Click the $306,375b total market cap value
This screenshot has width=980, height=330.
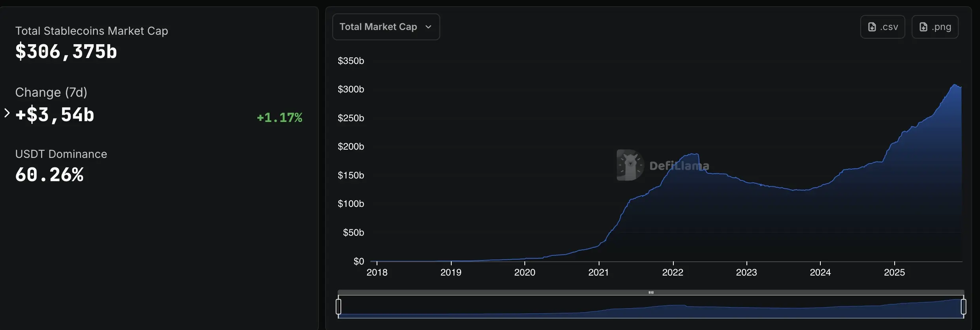66,52
